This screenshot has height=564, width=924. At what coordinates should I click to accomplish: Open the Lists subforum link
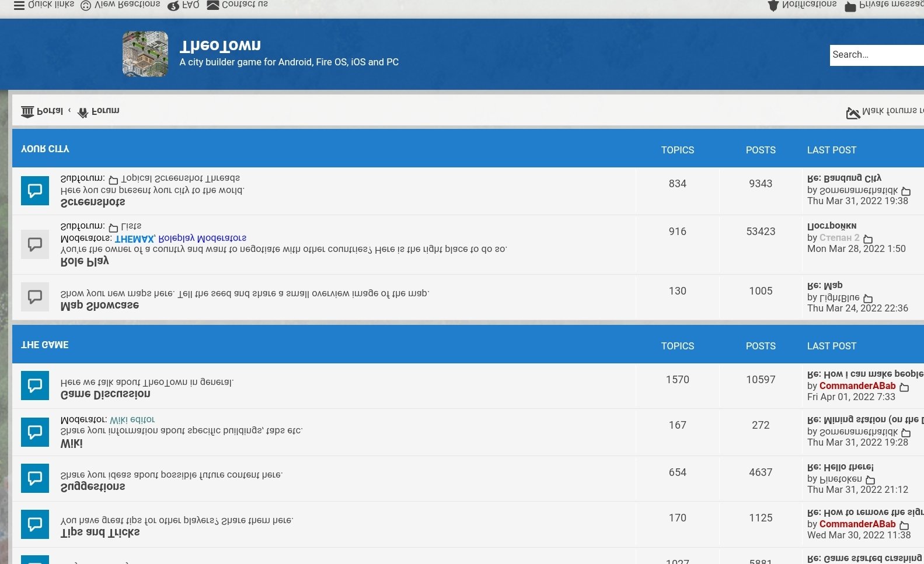click(131, 226)
